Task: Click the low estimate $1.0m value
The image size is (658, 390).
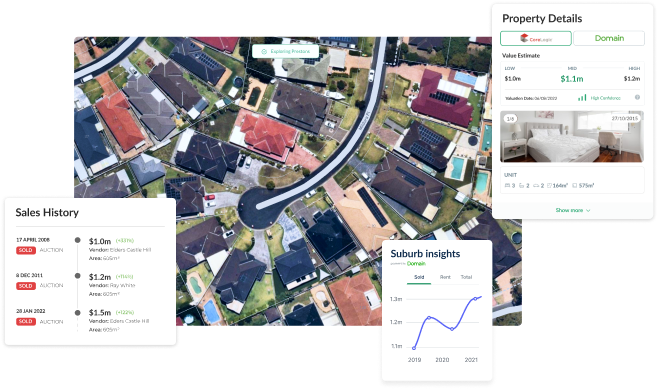Action: [512, 79]
